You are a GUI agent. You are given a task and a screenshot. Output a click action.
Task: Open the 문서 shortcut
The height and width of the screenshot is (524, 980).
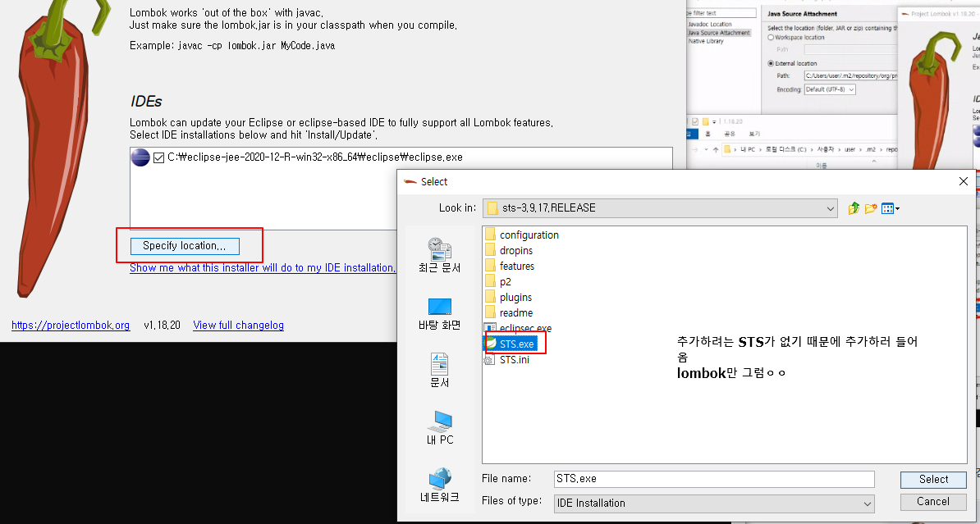(x=440, y=371)
